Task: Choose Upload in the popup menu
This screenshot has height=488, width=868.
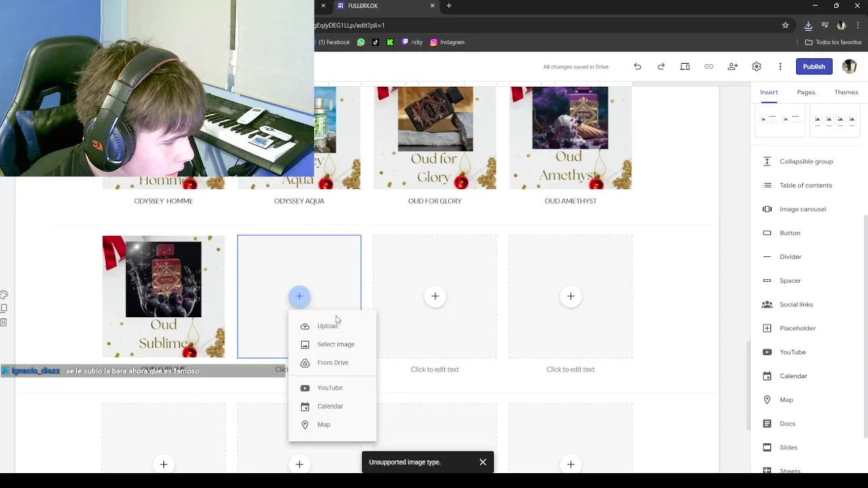Action: 332,326
